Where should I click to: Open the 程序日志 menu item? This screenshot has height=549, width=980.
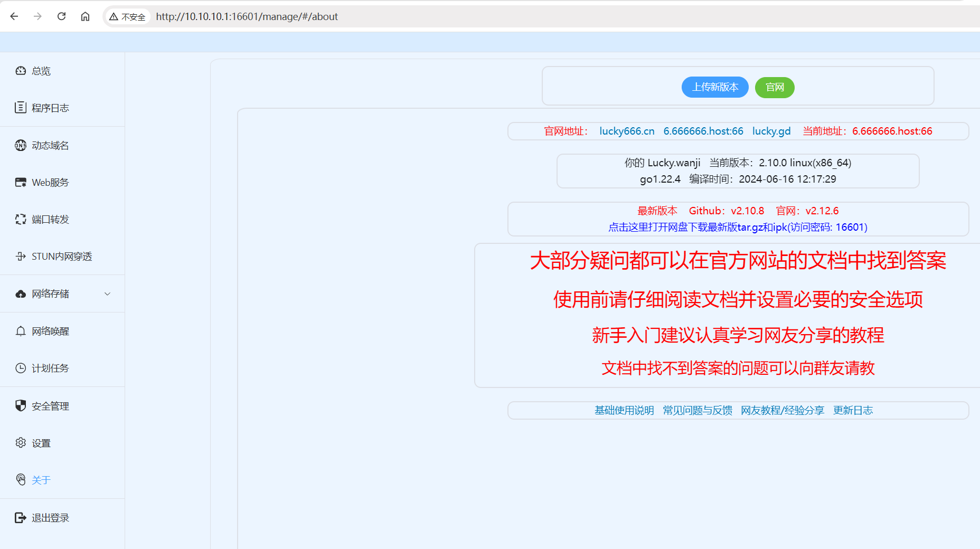(62, 108)
